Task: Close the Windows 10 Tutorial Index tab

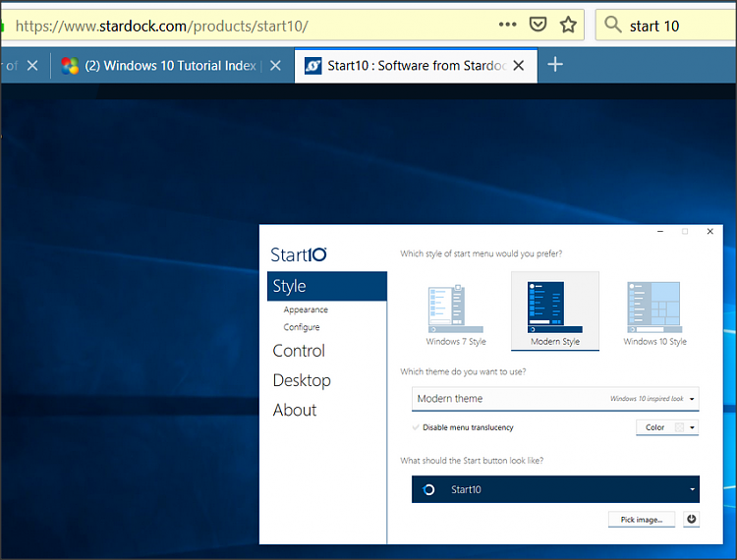Action: point(275,65)
